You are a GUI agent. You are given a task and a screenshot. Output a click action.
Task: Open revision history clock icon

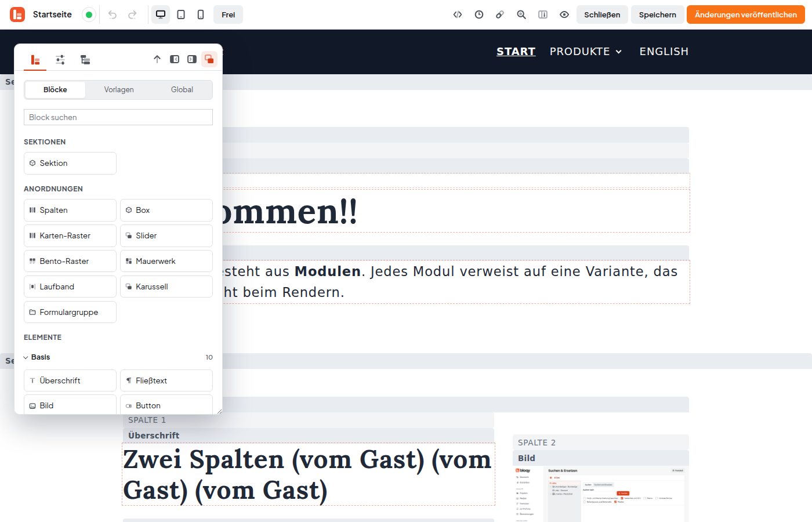479,14
